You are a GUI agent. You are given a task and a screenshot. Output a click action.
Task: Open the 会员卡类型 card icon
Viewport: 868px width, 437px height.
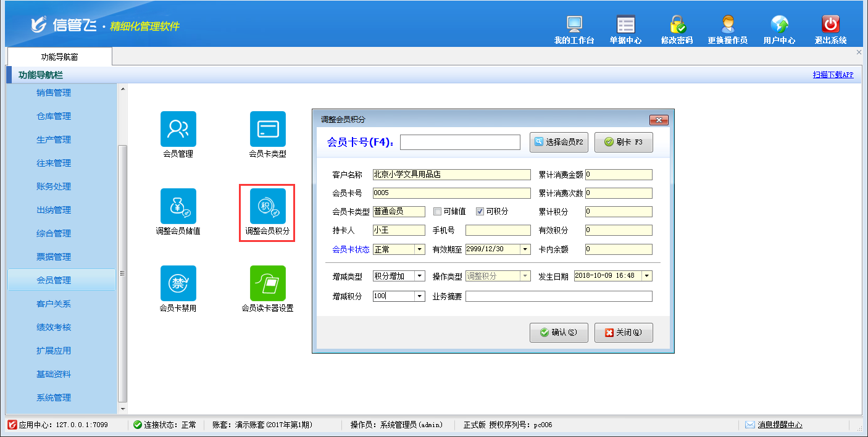(x=267, y=129)
